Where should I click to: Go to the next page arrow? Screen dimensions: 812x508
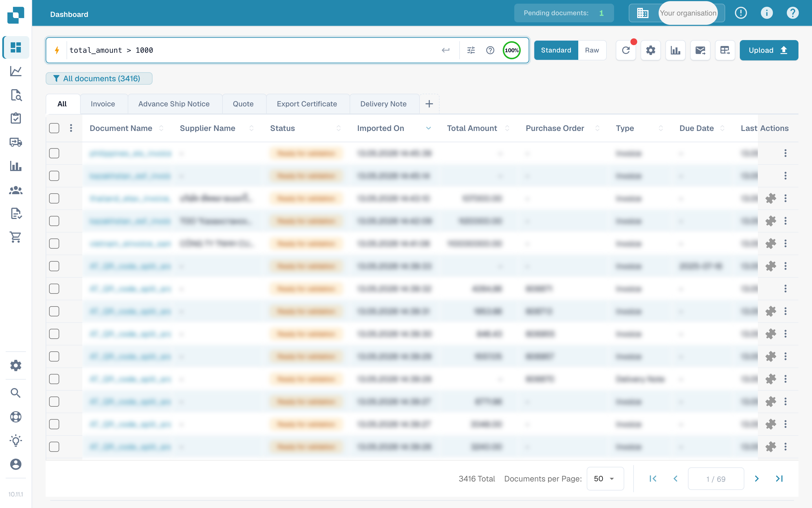point(757,478)
